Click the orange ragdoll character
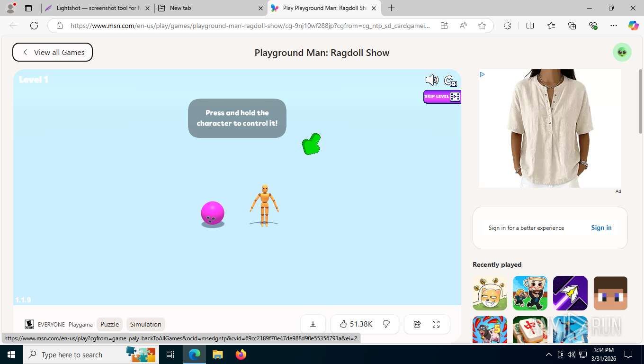 (264, 205)
